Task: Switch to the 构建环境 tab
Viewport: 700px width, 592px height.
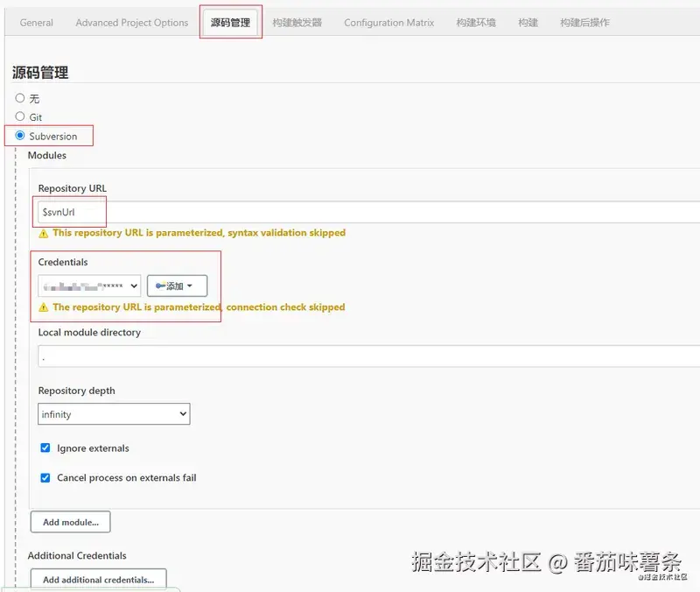Action: pos(476,23)
